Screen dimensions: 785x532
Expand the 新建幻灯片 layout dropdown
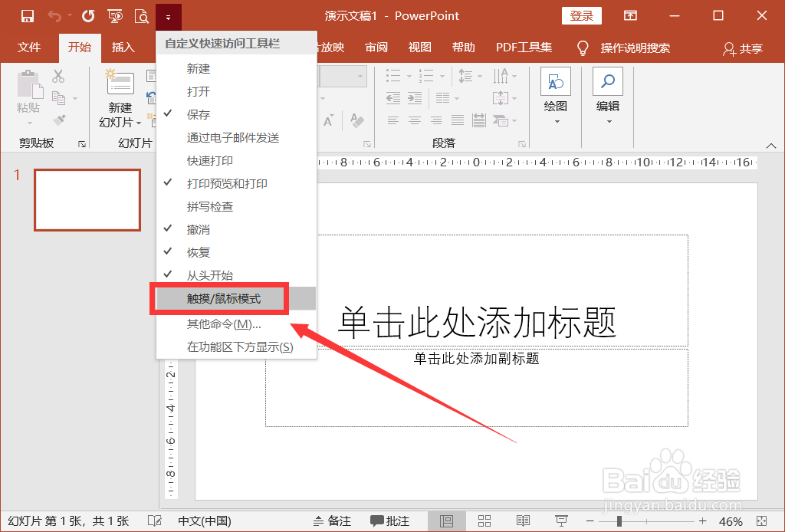pyautogui.click(x=139, y=123)
